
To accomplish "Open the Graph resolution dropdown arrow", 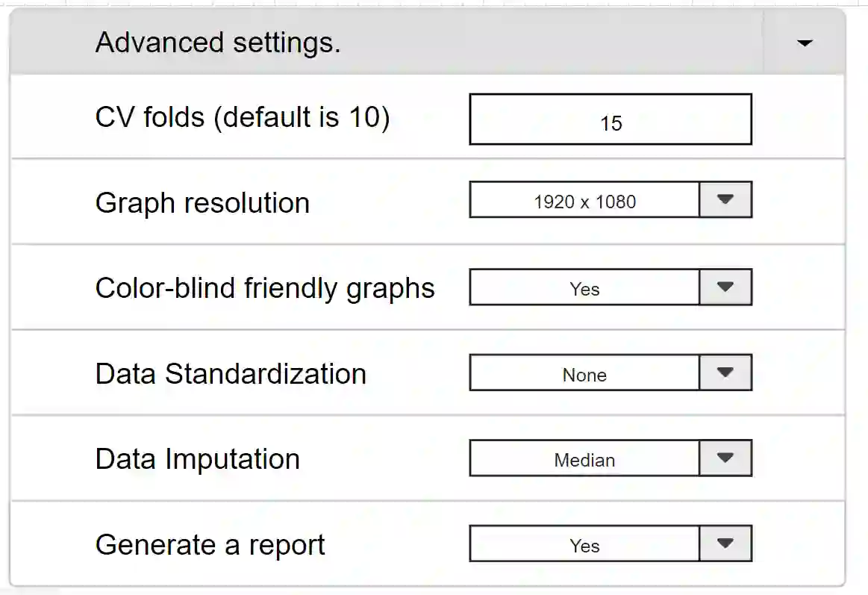I will [x=725, y=200].
